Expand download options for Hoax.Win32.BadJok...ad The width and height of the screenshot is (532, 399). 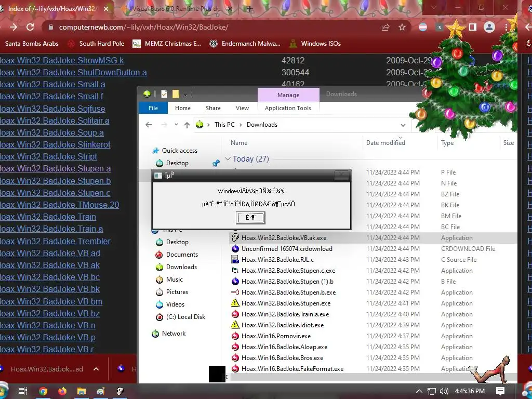coord(96,369)
